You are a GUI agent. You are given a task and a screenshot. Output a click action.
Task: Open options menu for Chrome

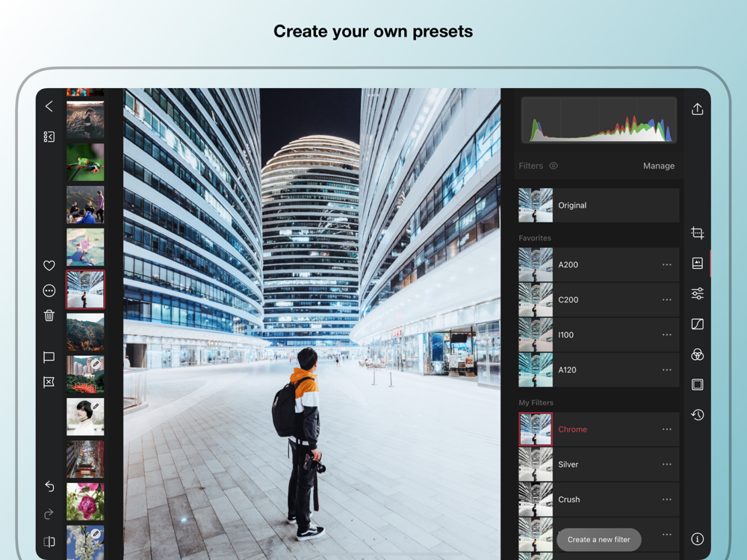666,429
